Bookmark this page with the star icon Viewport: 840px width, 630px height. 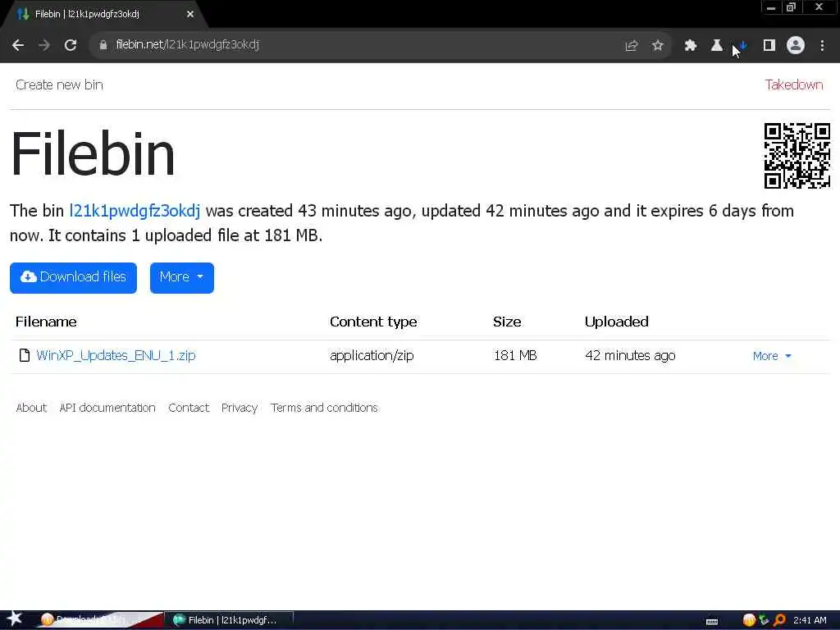click(x=658, y=46)
